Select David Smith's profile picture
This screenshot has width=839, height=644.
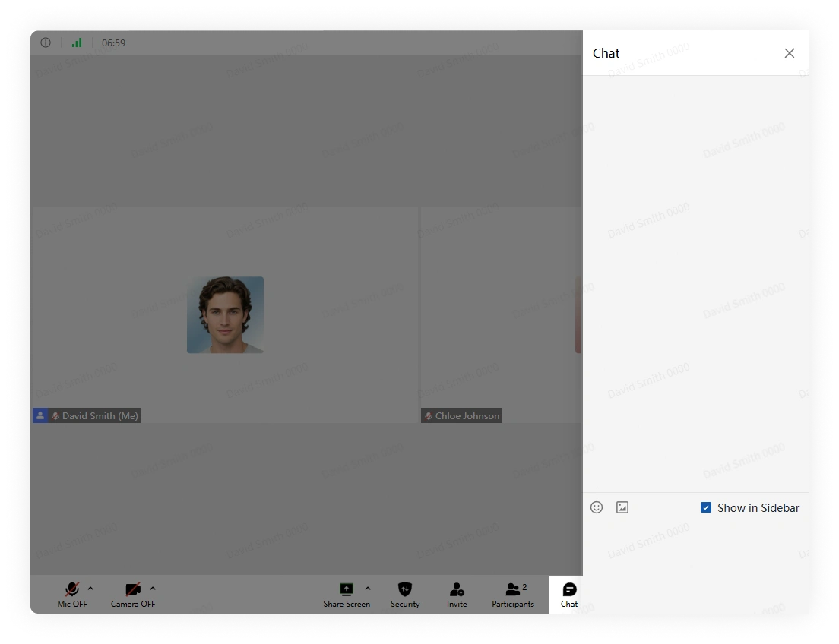click(225, 314)
